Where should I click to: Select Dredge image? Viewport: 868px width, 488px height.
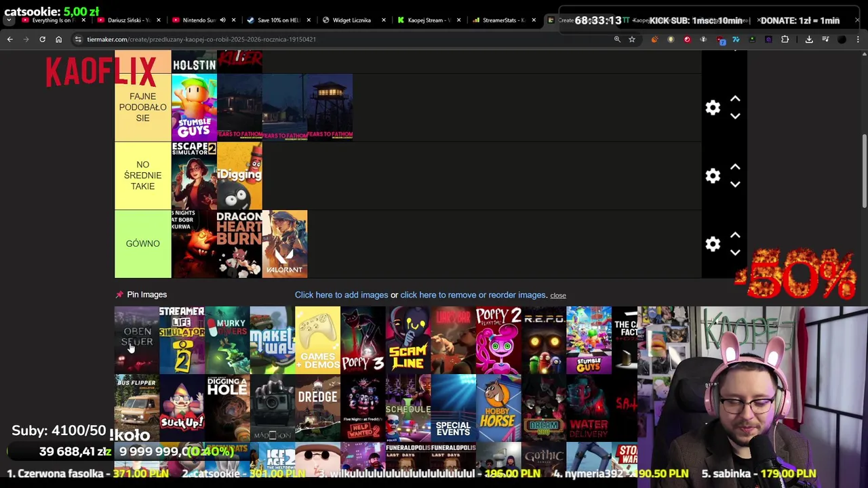(x=317, y=408)
